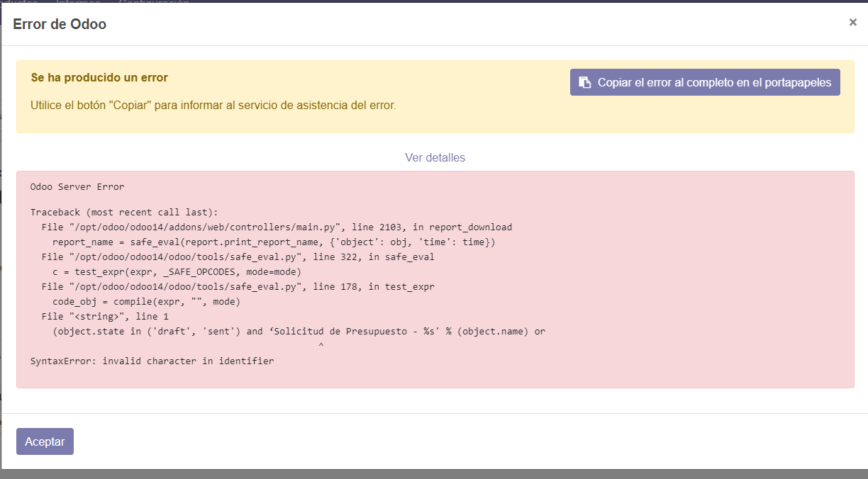Click the "Error de Odoo" dialog title
868x479 pixels.
coord(60,24)
